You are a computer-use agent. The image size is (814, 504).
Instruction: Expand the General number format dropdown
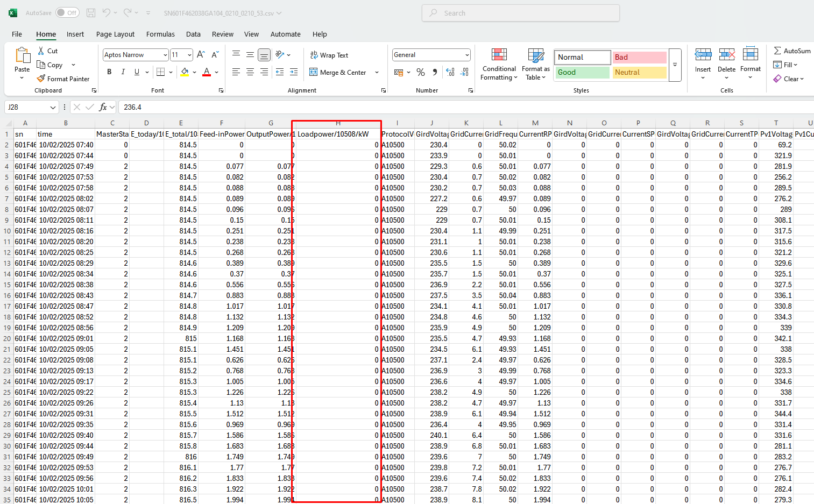pyautogui.click(x=466, y=55)
